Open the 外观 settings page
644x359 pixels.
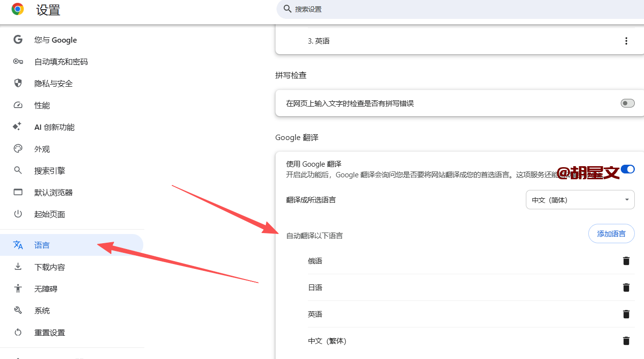coord(42,149)
